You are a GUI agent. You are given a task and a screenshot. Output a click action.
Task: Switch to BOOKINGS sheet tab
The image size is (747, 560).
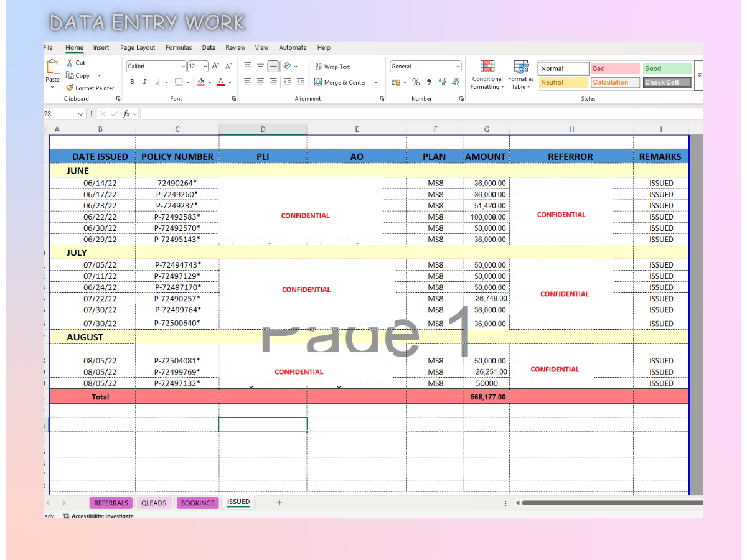197,503
